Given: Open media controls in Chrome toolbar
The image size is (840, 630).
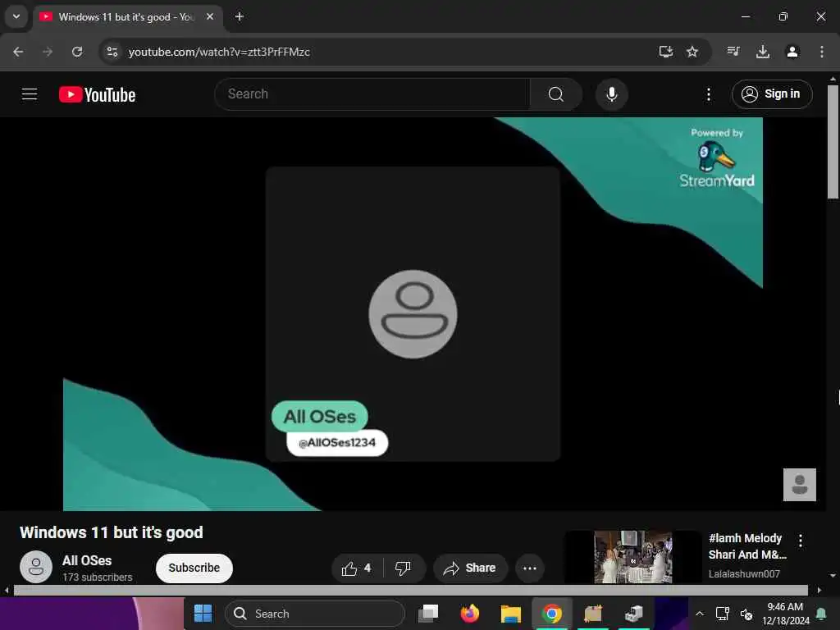Looking at the screenshot, I should [x=733, y=52].
